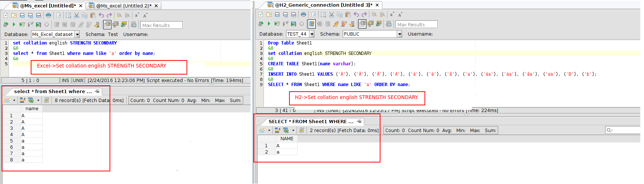
Task: Click Cut scissors icon in Ms_excel editor
Action: click(77, 15)
